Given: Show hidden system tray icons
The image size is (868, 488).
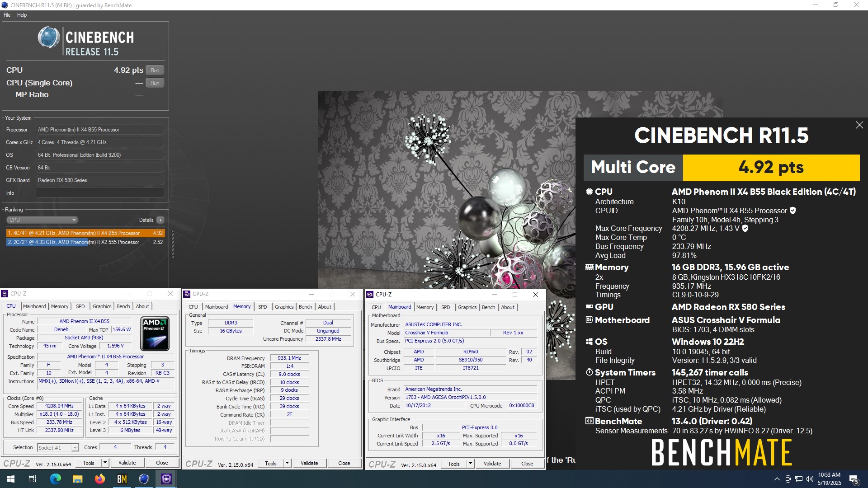Looking at the screenshot, I should 777,479.
